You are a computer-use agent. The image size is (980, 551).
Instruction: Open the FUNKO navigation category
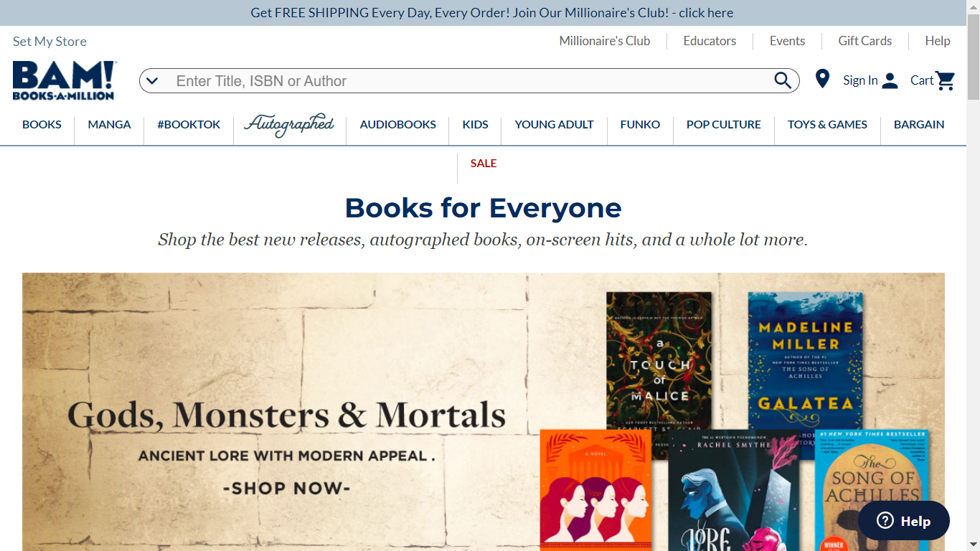pyautogui.click(x=640, y=124)
